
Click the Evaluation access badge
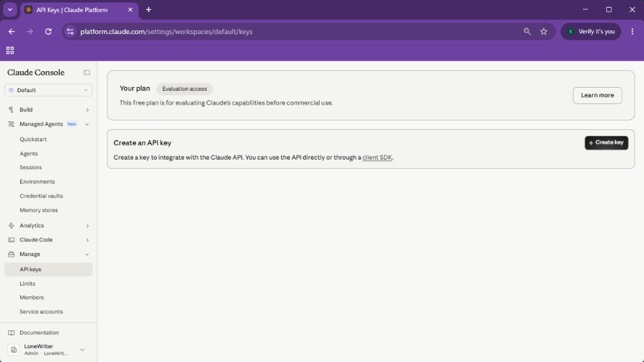pyautogui.click(x=185, y=89)
